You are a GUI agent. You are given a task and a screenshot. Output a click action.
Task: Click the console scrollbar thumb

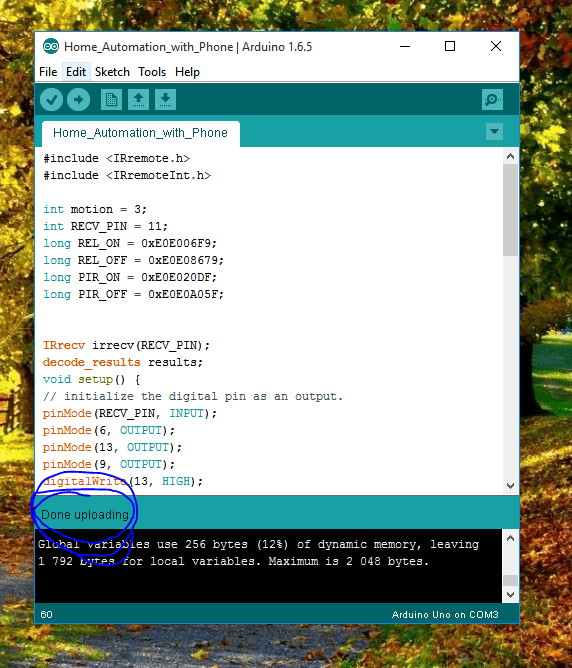(x=510, y=581)
